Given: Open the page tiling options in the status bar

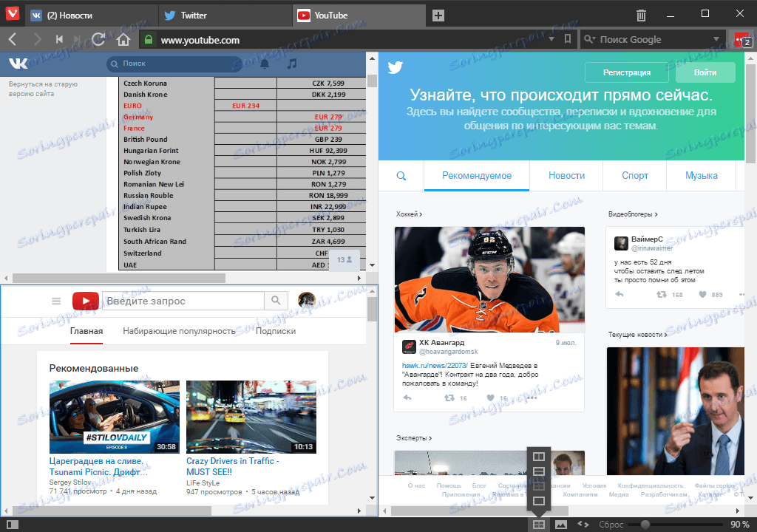Looking at the screenshot, I should 539,525.
